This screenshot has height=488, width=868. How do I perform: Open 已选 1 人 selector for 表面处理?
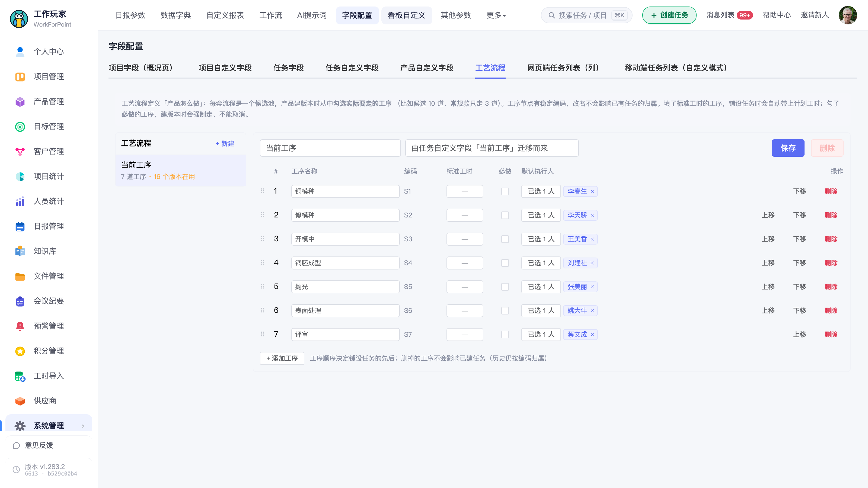click(541, 310)
